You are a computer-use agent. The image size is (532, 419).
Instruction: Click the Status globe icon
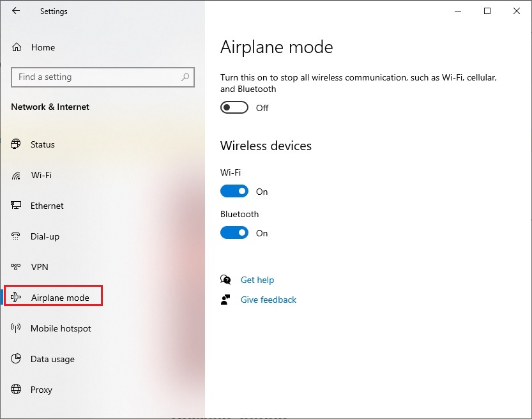coord(17,144)
